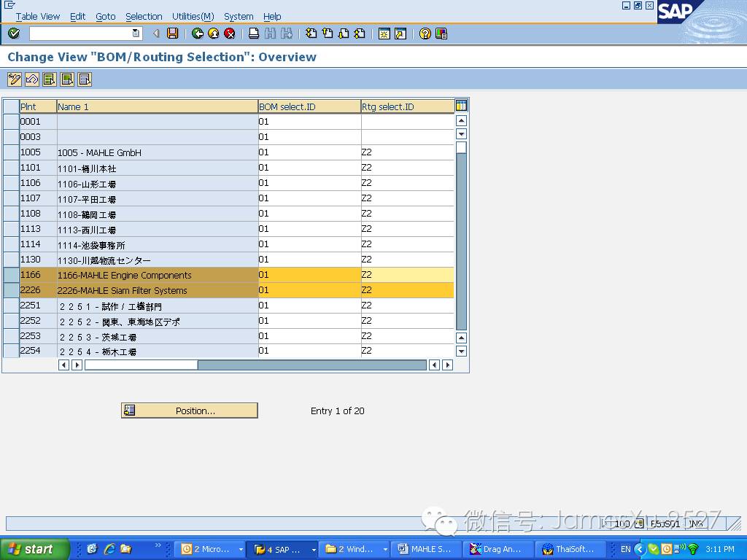Click the Undo Change icon
747x560 pixels.
click(32, 79)
